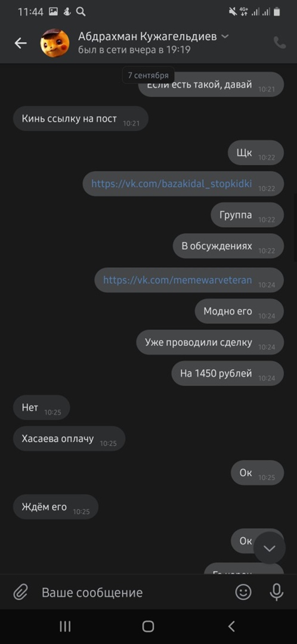297x644 pixels.
Task: Expand dropdown next to Абдрахман Кужагельдиев name
Action: pos(225,36)
